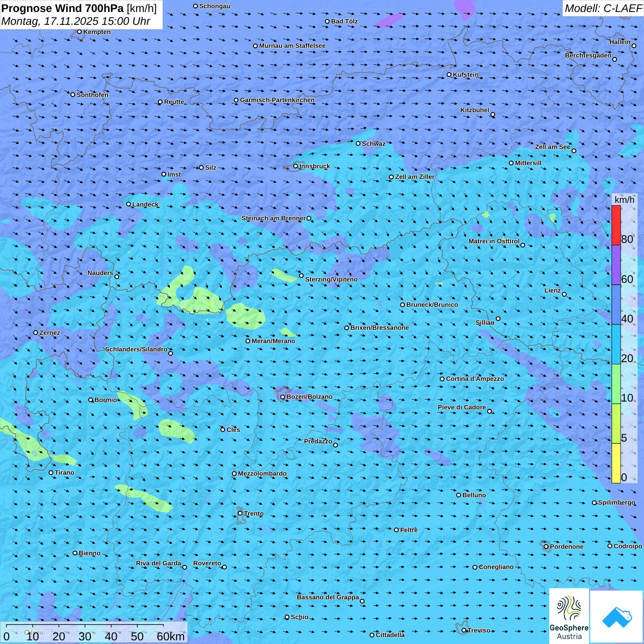Click the 'Zernez' label
This screenshot has height=644, width=644.
(50, 333)
